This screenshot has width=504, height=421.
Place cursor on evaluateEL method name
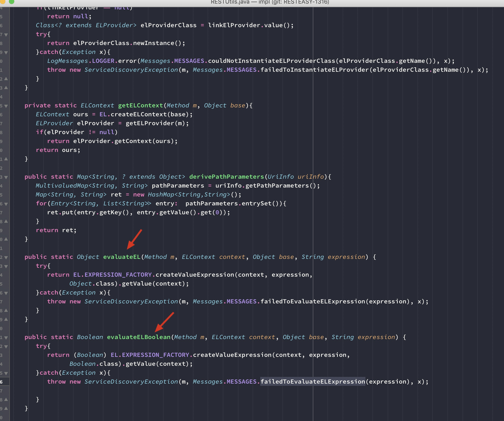pos(122,257)
